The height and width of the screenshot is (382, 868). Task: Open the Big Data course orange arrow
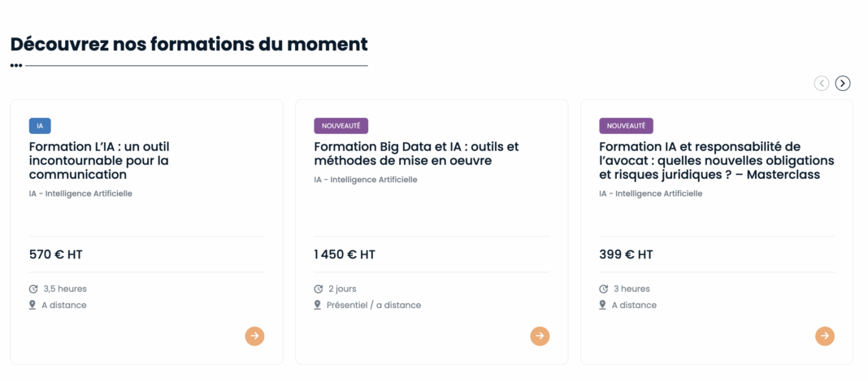click(540, 336)
